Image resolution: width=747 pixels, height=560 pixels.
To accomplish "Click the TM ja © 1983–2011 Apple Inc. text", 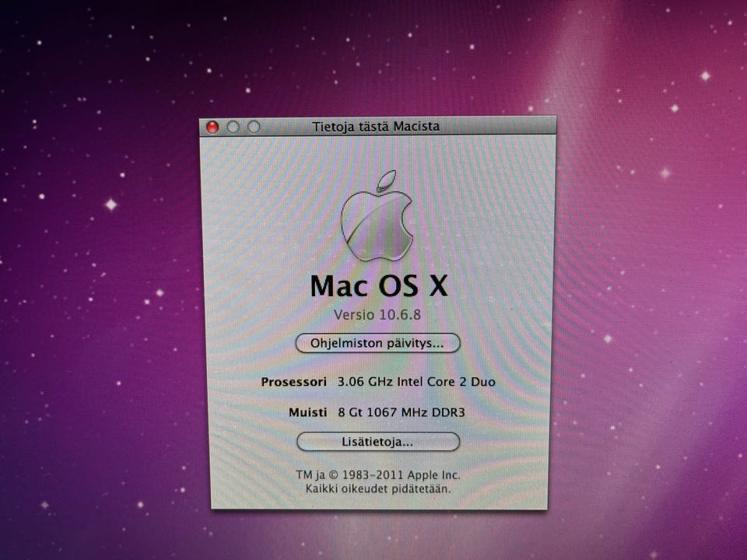I will pos(378,474).
